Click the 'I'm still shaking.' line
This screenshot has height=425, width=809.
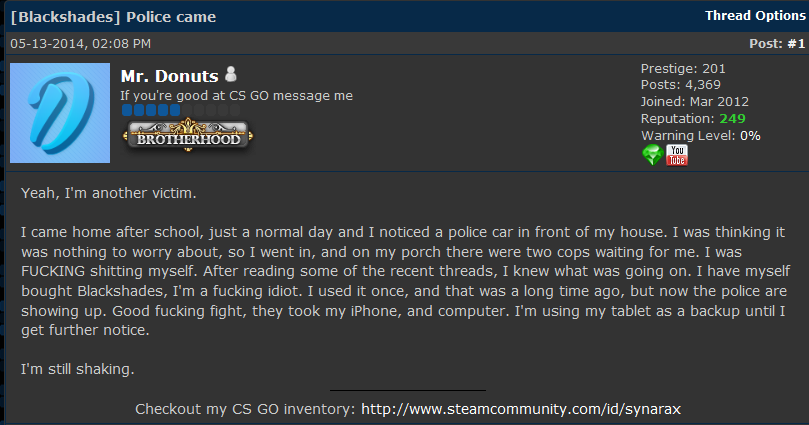pyautogui.click(x=77, y=370)
